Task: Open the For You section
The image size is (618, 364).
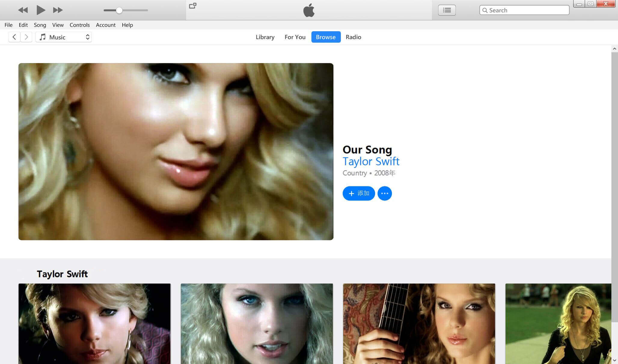Action: coord(295,37)
